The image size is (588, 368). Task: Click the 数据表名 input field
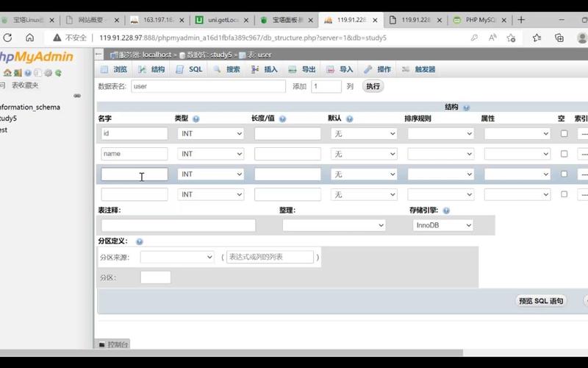[x=209, y=86]
